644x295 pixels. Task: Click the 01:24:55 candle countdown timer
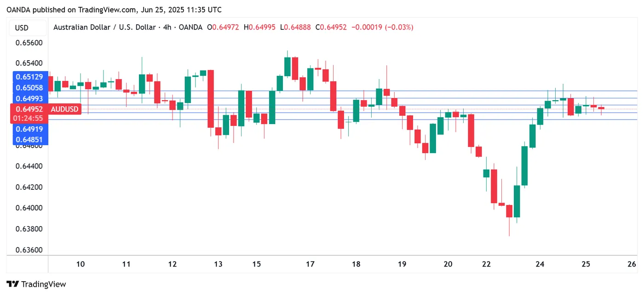29,119
